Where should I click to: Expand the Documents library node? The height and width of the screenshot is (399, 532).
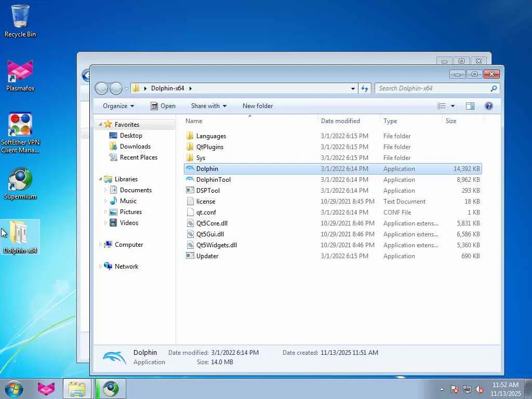pyautogui.click(x=105, y=190)
